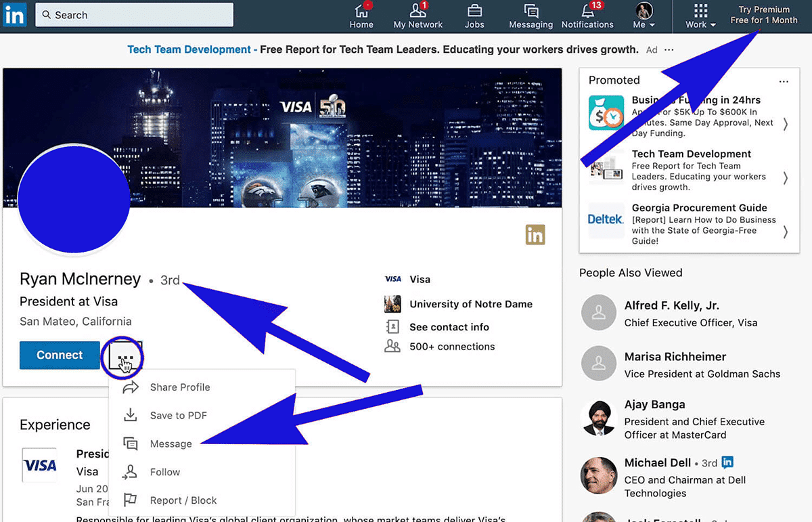Click the Message chat bubble icon
Viewport: 812px width, 522px height.
click(131, 444)
